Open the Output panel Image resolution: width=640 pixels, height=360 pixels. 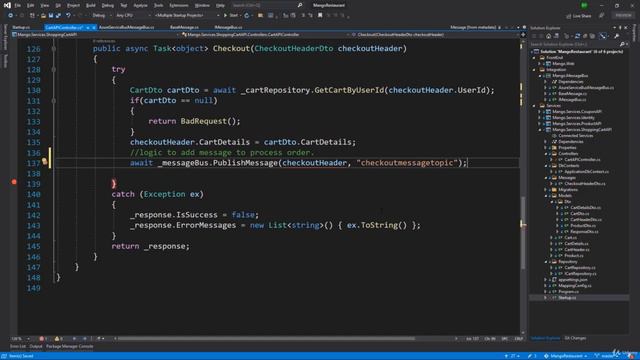coord(36,347)
